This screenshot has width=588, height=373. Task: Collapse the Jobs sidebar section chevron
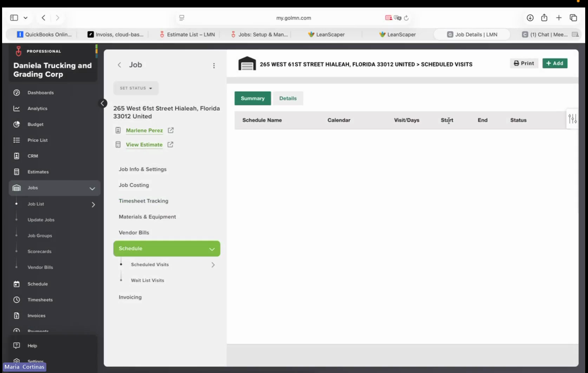tap(92, 189)
